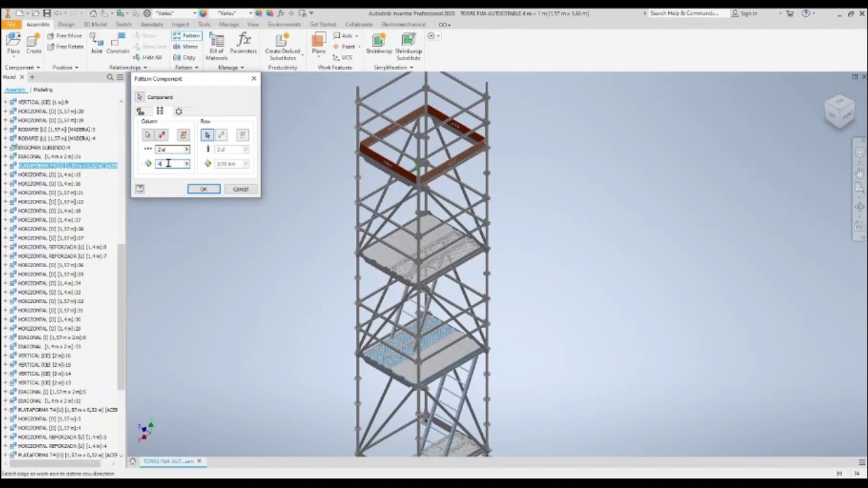Select the Free Move tool
This screenshot has width=868, height=488.
tap(64, 36)
